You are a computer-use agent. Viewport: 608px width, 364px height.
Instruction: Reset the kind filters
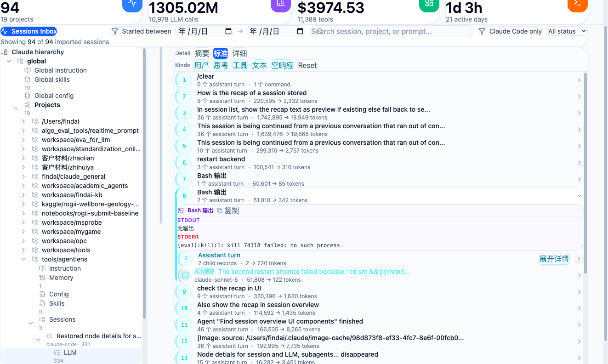click(x=307, y=65)
